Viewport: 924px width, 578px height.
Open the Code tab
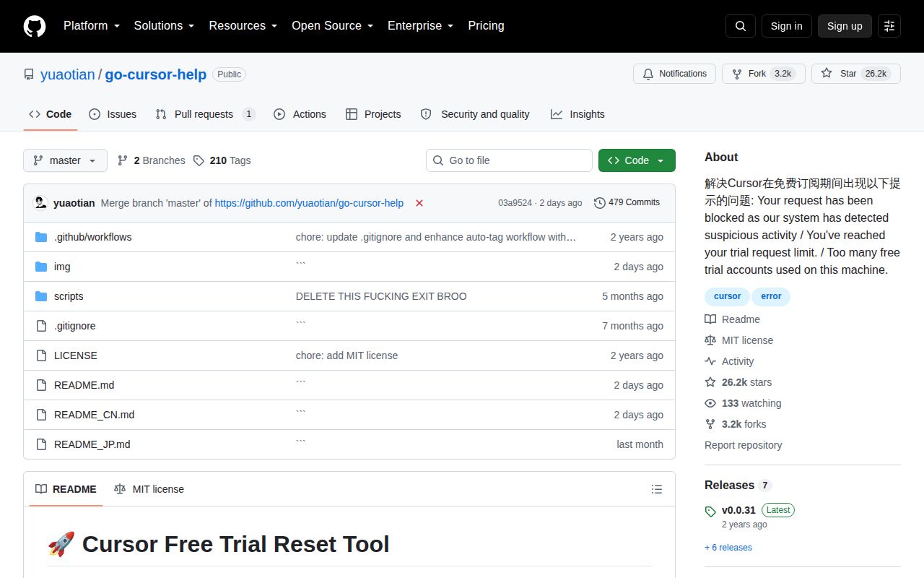coord(51,114)
